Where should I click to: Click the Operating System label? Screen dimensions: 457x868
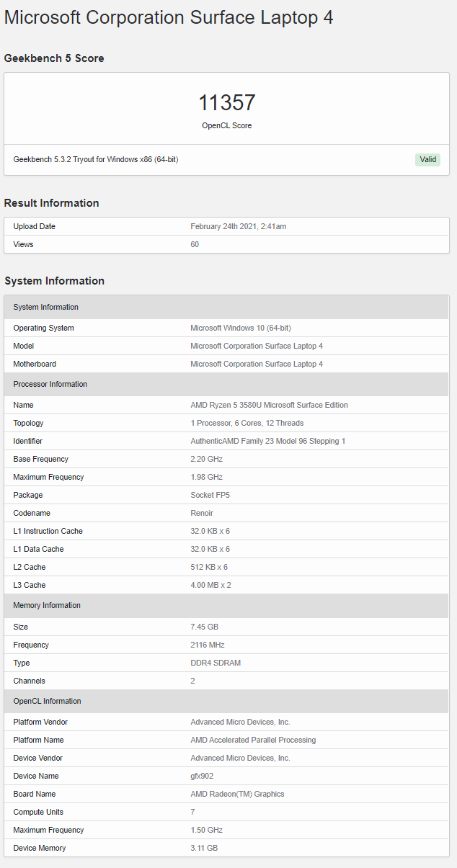tap(44, 328)
